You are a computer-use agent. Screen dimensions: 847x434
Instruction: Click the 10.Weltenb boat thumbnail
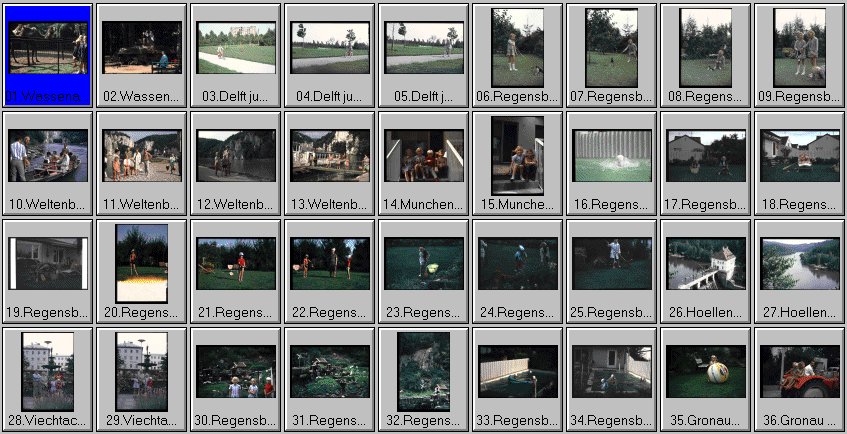48,156
